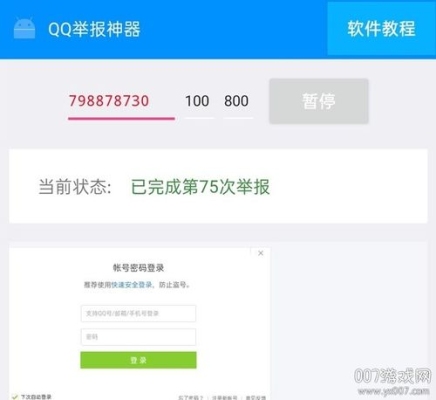Select the field showing 100

tap(199, 101)
